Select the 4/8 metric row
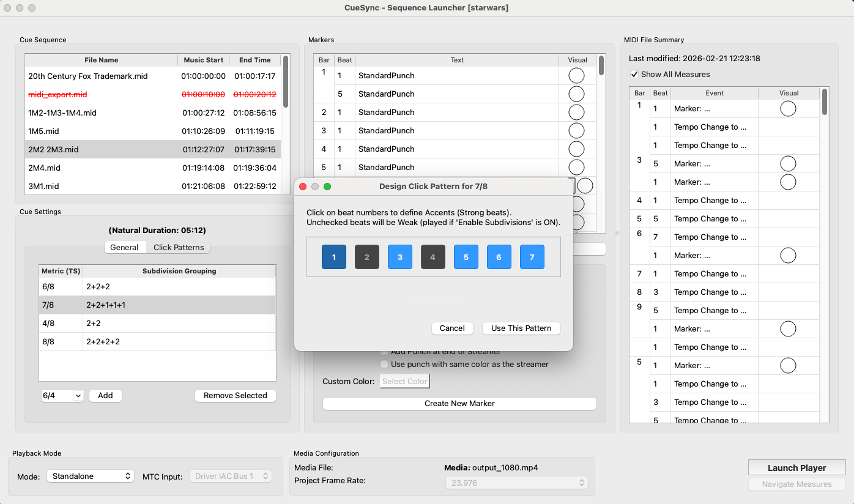The height and width of the screenshot is (504, 854). (157, 324)
